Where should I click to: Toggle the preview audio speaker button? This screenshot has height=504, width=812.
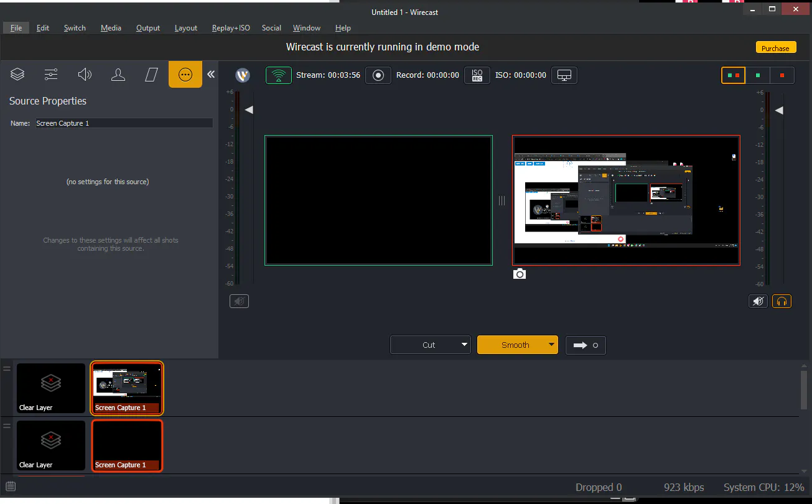point(239,302)
